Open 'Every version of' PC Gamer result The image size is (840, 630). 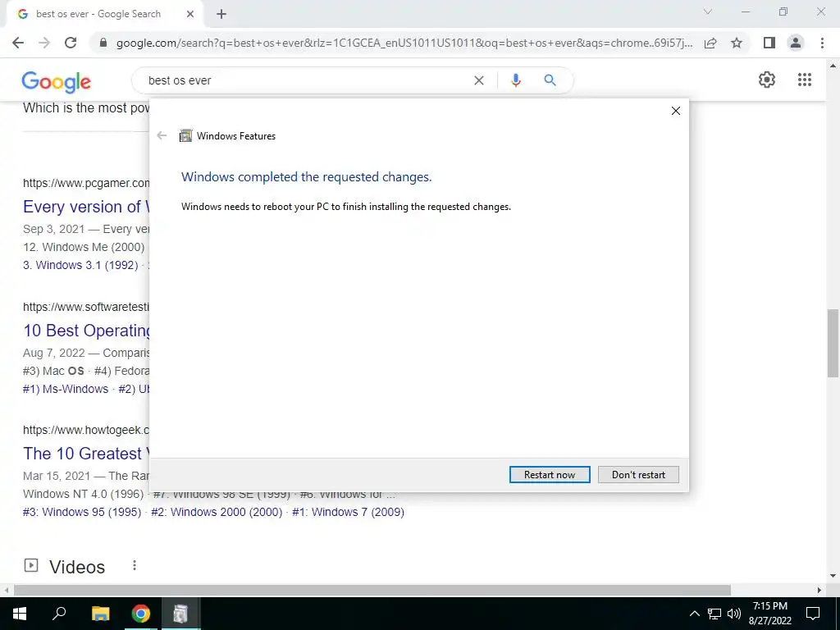tap(85, 207)
